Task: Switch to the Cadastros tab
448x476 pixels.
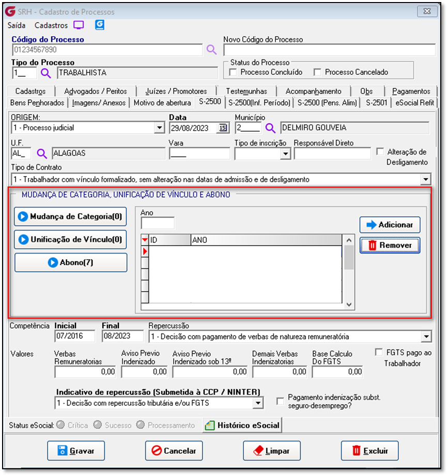Action: [30, 91]
